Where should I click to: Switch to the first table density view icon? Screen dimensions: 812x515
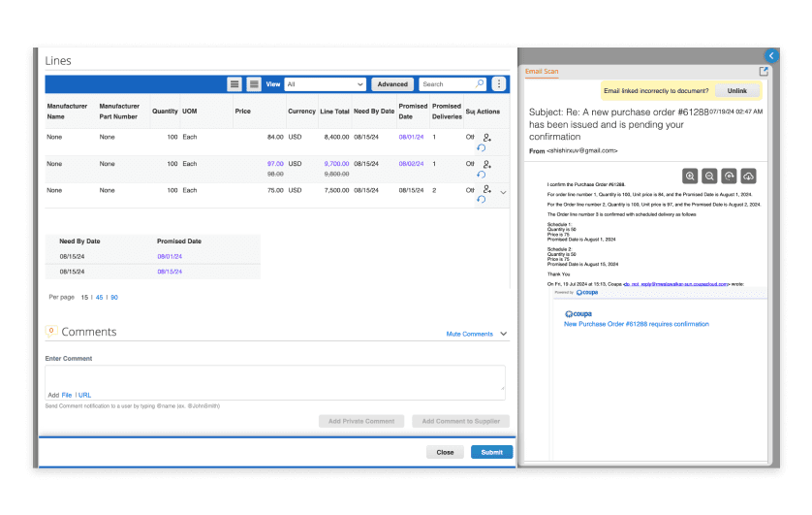[234, 84]
